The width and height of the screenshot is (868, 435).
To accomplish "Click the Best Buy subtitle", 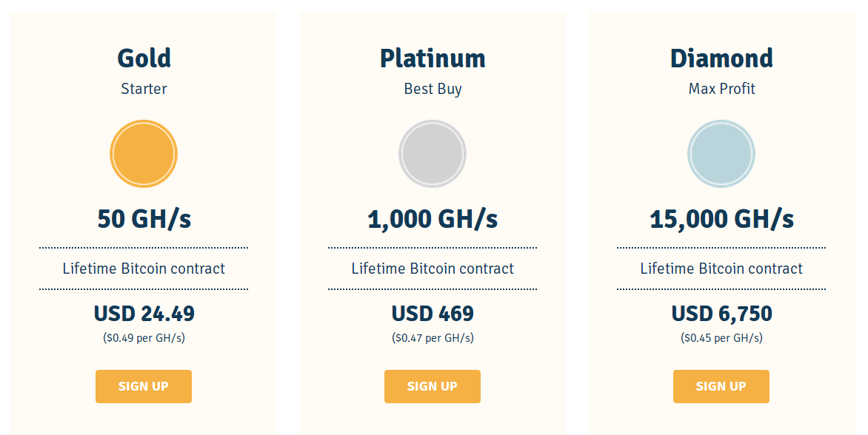I will (x=433, y=89).
